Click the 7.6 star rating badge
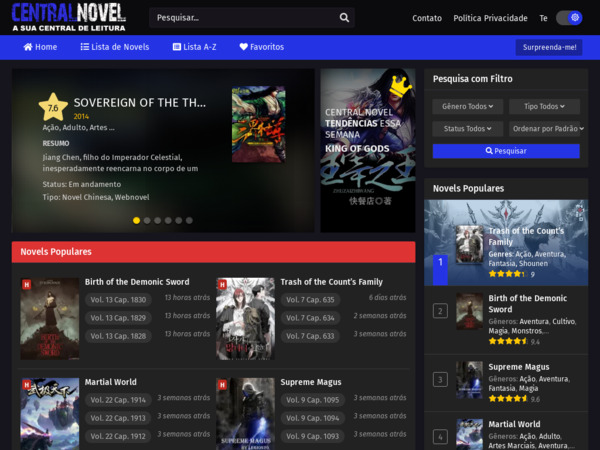The image size is (600, 450). tap(53, 108)
